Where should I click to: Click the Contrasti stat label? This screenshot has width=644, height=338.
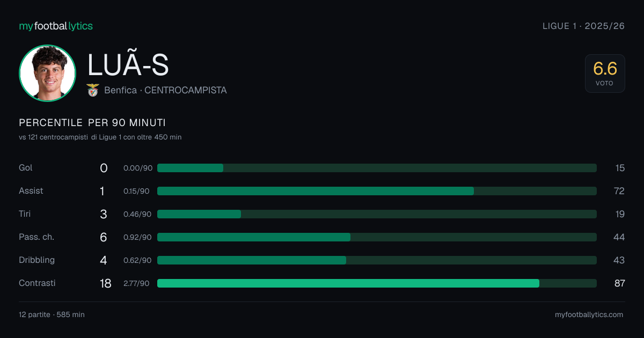coord(37,283)
